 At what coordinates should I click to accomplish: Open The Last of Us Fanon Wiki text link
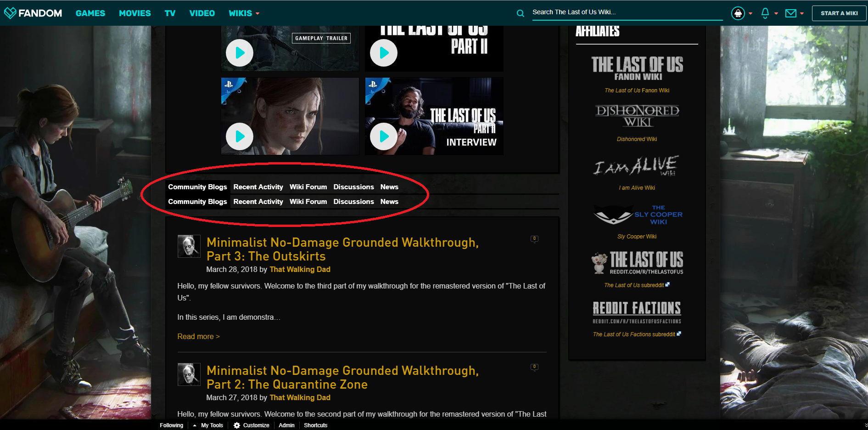[x=637, y=91]
